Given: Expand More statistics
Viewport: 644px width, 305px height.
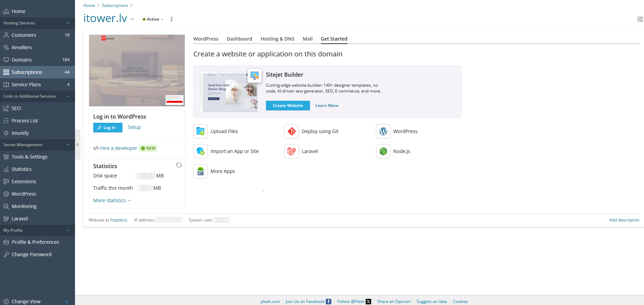Looking at the screenshot, I should (x=112, y=200).
